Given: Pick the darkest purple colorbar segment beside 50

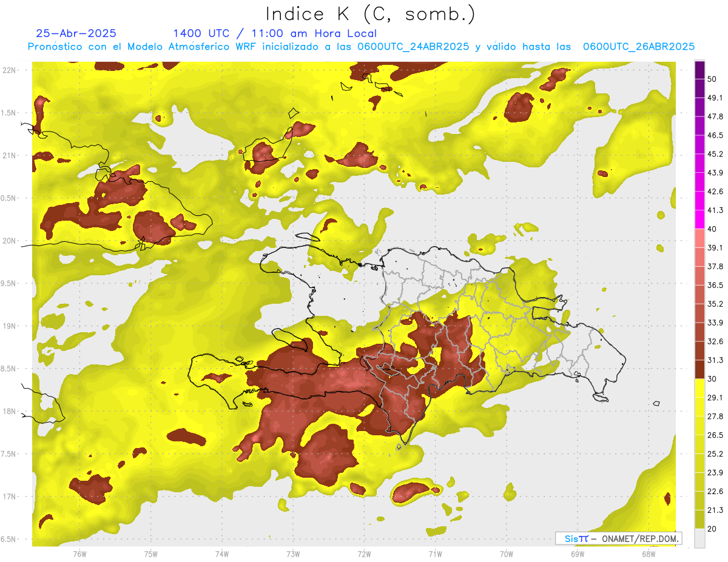Looking at the screenshot, I should pyautogui.click(x=699, y=70).
